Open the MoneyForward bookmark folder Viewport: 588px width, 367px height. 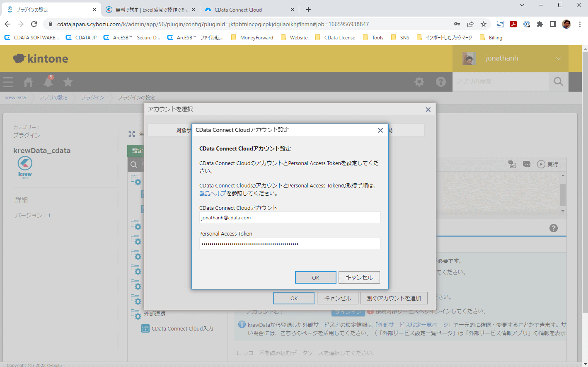point(252,37)
